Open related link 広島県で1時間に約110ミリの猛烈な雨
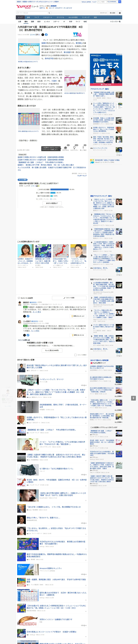138x644 pixels. point(41,160)
